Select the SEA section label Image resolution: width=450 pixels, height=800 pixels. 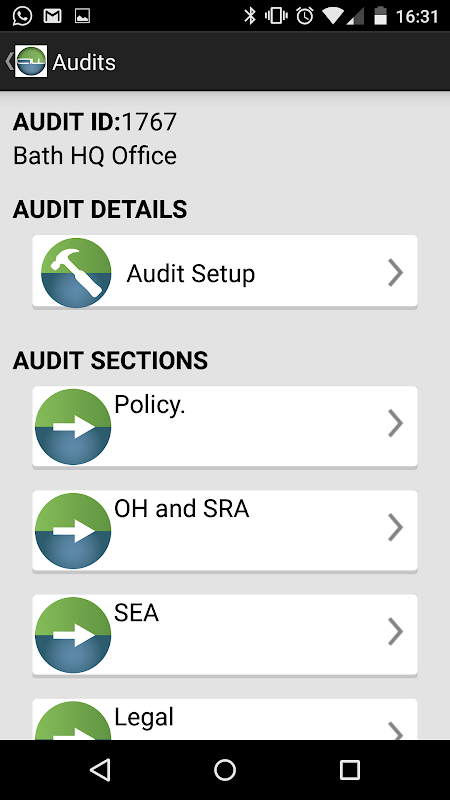(x=136, y=613)
